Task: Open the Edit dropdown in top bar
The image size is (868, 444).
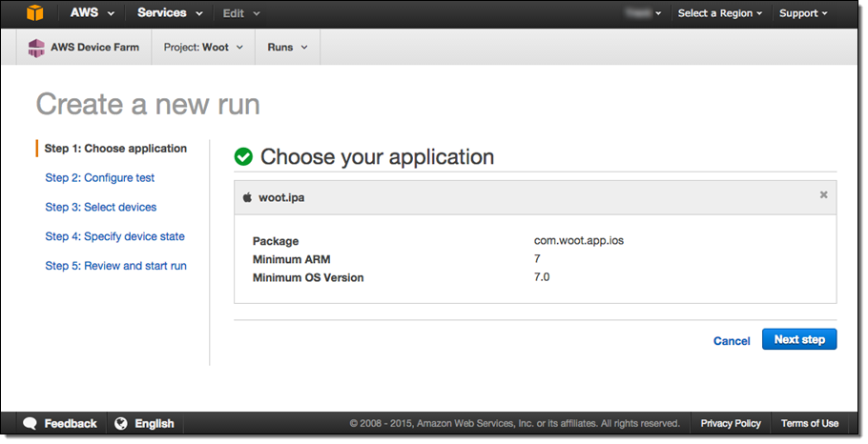Action: coord(240,13)
